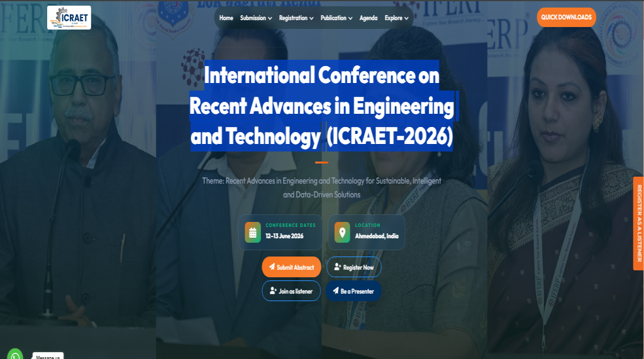This screenshot has height=359, width=644.
Task: Go to the Home page
Action: pos(226,18)
